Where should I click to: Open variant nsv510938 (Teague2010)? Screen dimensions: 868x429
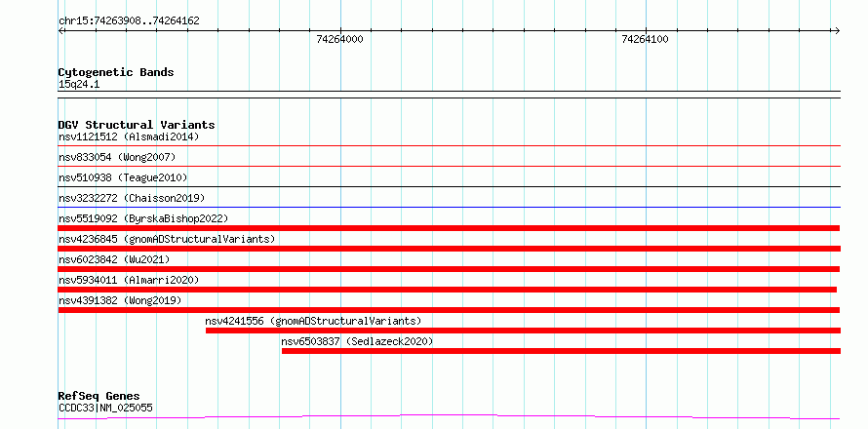123,177
